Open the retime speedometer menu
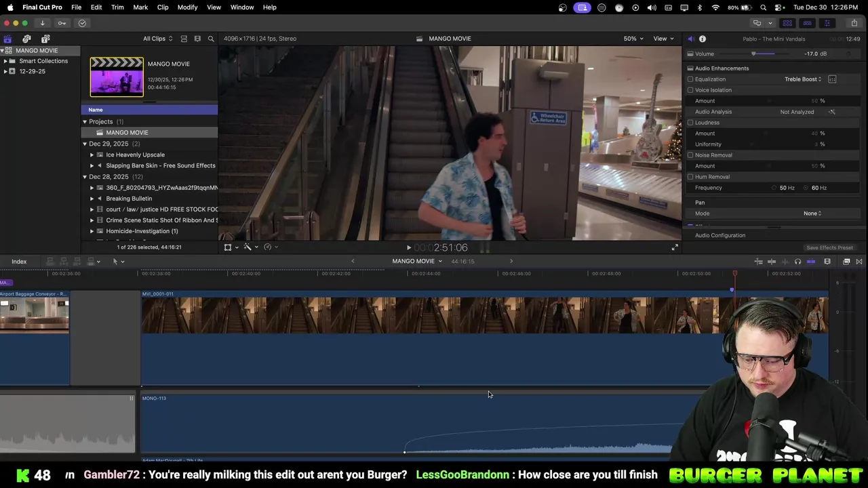The height and width of the screenshot is (488, 868). pyautogui.click(x=268, y=247)
